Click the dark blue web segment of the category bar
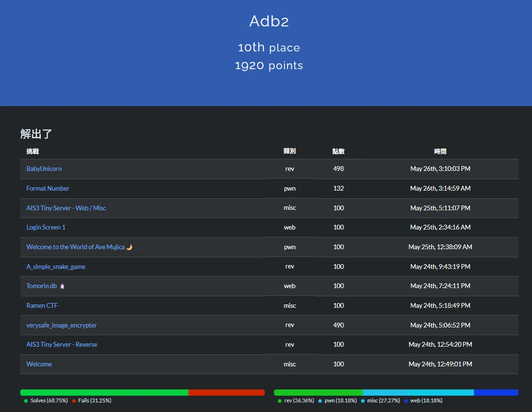 pyautogui.click(x=496, y=392)
